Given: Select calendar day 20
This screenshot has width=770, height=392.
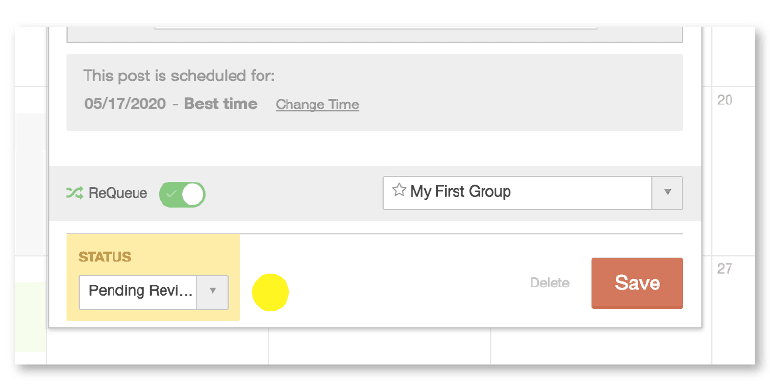Looking at the screenshot, I should pos(725,100).
